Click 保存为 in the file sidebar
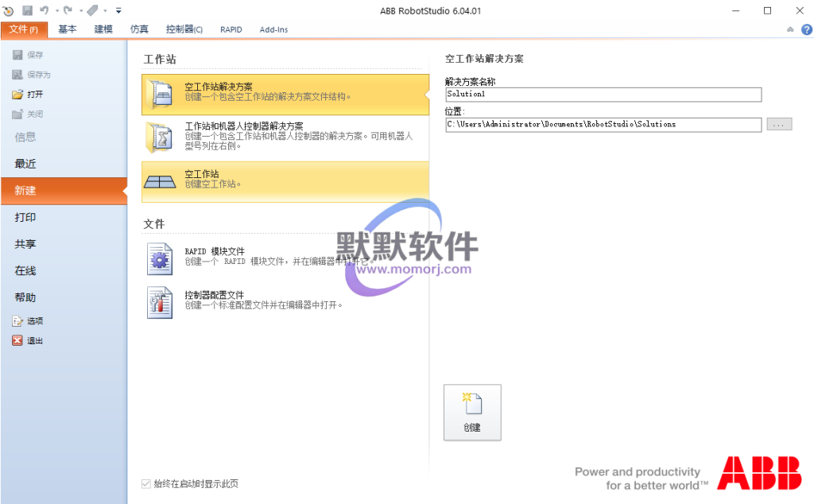Image resolution: width=814 pixels, height=504 pixels. click(32, 75)
